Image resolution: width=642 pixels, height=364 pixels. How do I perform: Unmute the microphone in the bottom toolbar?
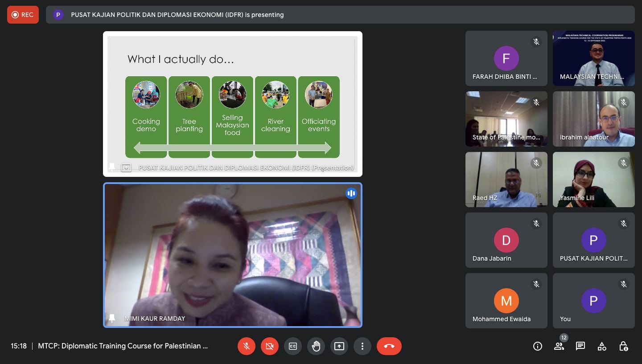[x=247, y=346]
